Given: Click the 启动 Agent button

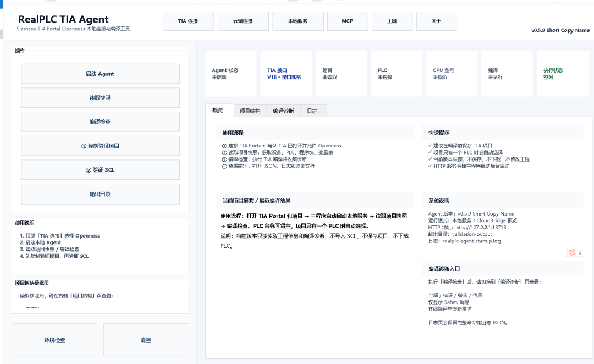Looking at the screenshot, I should [x=101, y=74].
